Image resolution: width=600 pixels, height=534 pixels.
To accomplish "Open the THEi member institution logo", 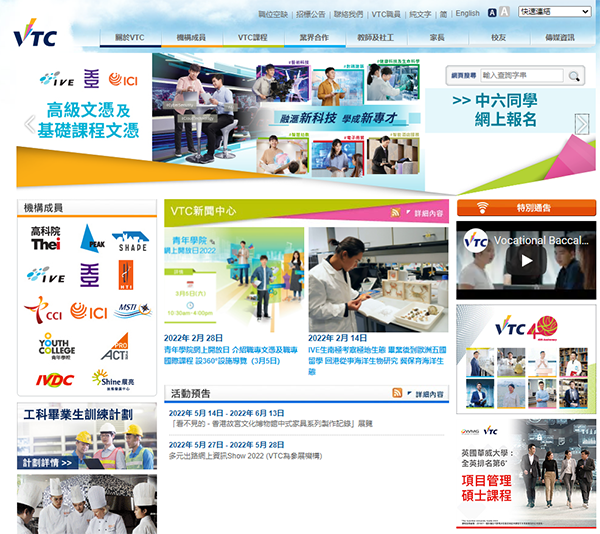I will click(45, 238).
